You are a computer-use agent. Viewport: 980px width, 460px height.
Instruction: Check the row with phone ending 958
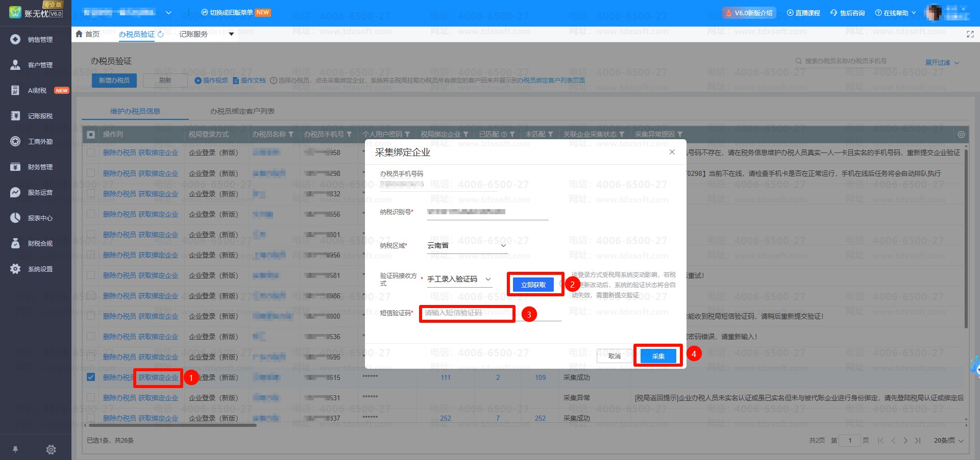coord(91,152)
